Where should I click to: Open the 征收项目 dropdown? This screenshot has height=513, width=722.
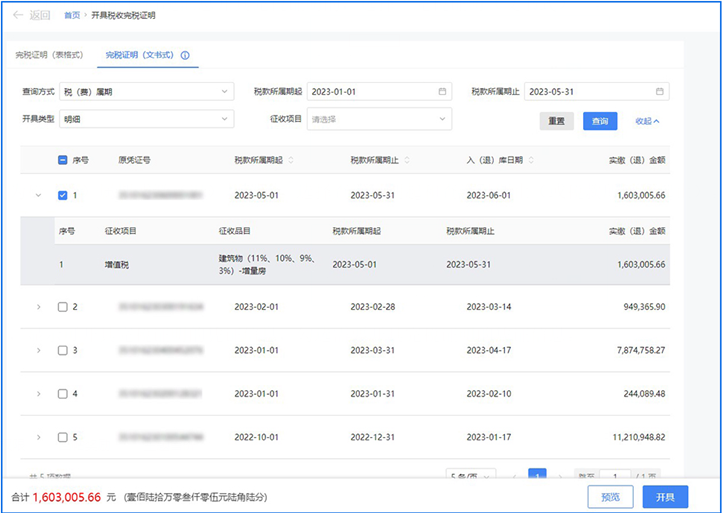[x=379, y=119]
